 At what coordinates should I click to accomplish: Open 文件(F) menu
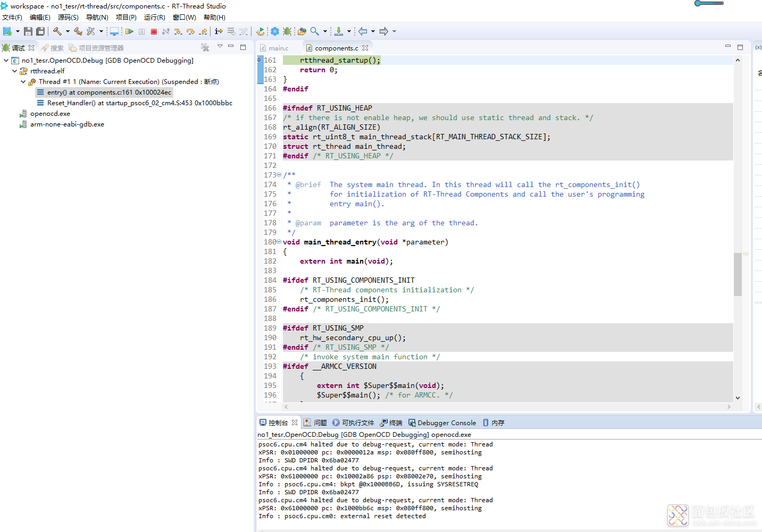click(12, 18)
